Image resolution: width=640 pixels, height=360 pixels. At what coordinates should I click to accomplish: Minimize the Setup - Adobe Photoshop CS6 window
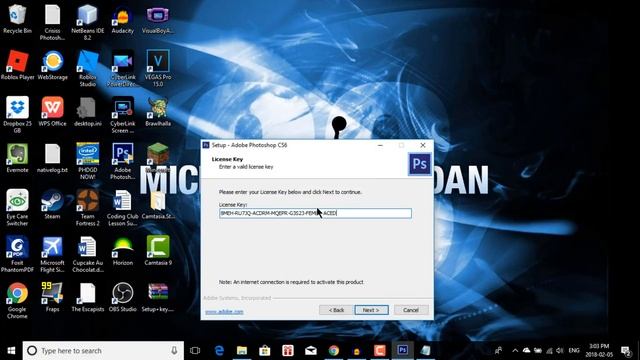click(380, 145)
